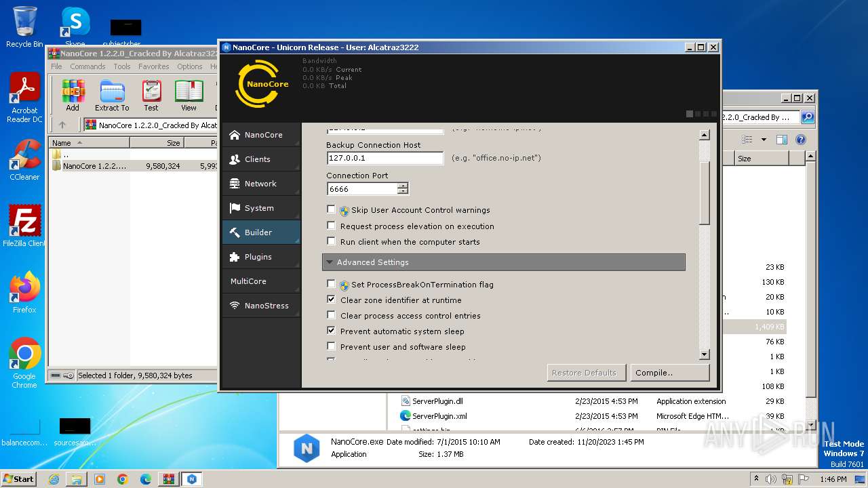Open the NanoStress sidebar entry
The height and width of the screenshot is (488, 868).
click(261, 306)
